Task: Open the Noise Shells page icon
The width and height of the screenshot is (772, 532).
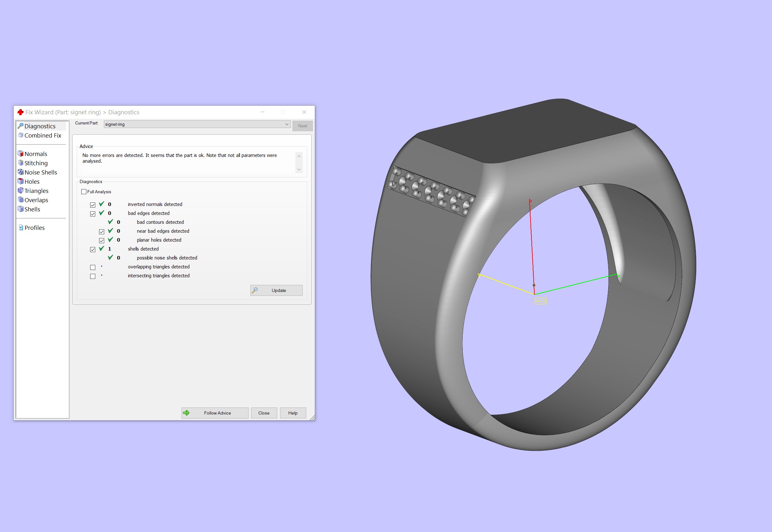Action: 21,172
